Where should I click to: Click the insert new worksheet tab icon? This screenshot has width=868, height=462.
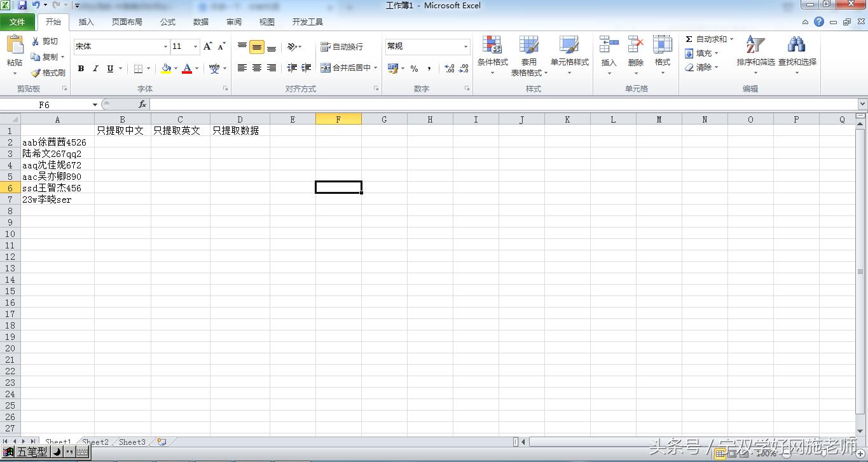pos(162,442)
